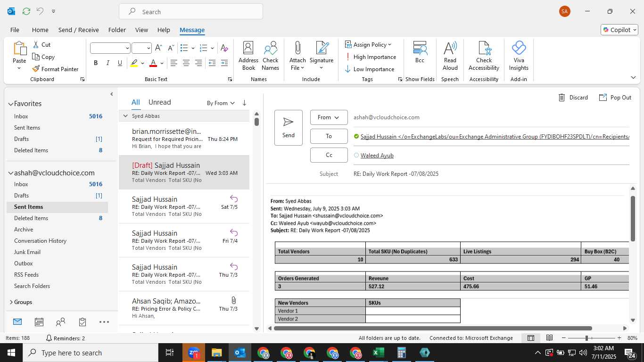The image size is (644, 362).
Task: Click the Copy icon
Action: click(36, 57)
